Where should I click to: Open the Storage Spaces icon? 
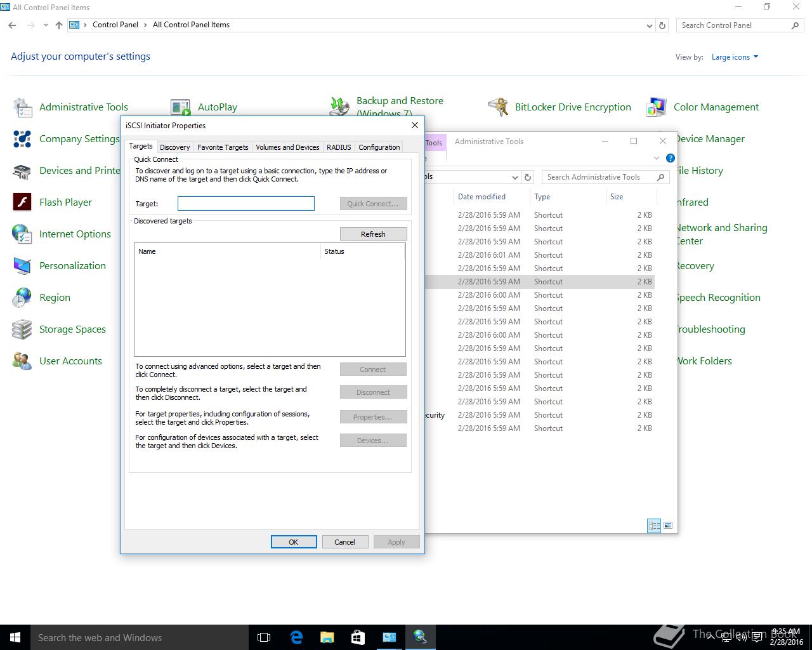pos(23,329)
